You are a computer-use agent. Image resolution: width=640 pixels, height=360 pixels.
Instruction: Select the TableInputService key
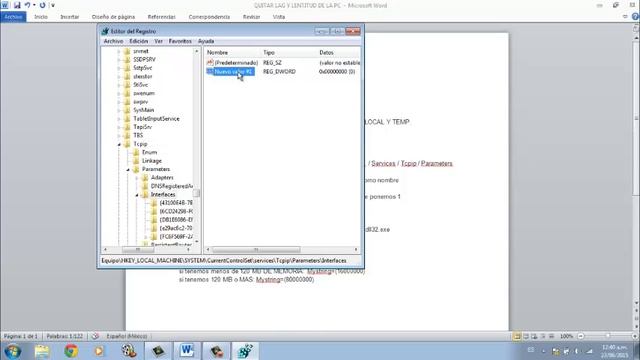tap(156, 119)
